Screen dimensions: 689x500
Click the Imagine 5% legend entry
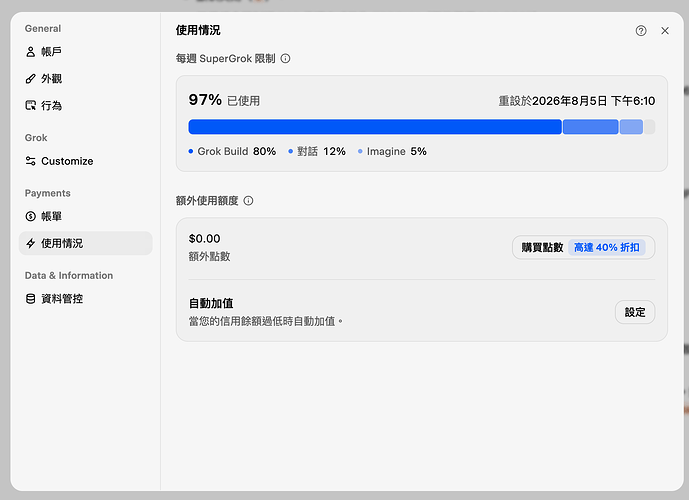(392, 152)
